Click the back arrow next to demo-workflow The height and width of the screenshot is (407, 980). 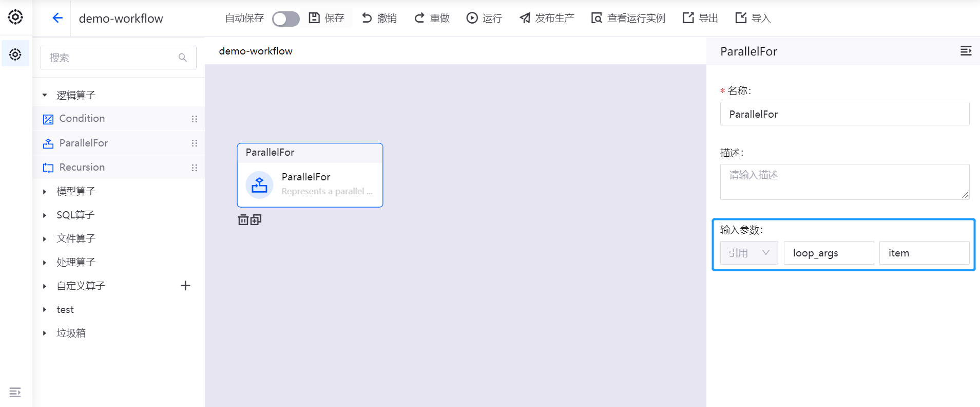57,18
